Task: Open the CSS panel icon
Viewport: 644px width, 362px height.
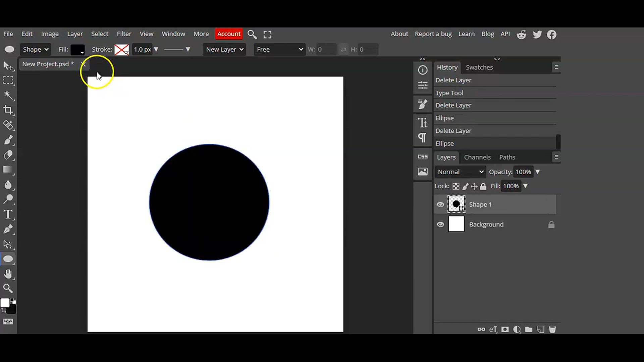Action: click(x=423, y=157)
